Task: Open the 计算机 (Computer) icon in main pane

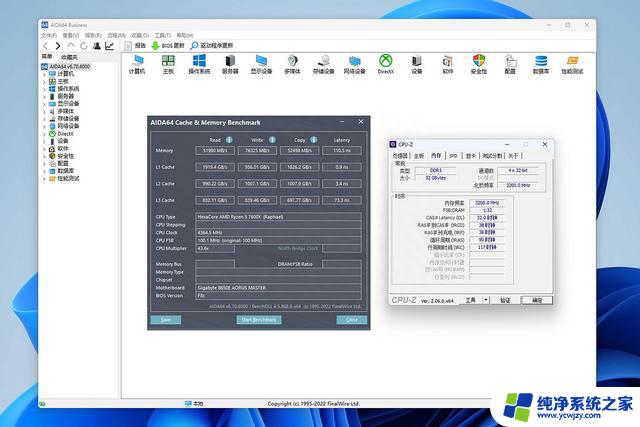Action: [137, 64]
